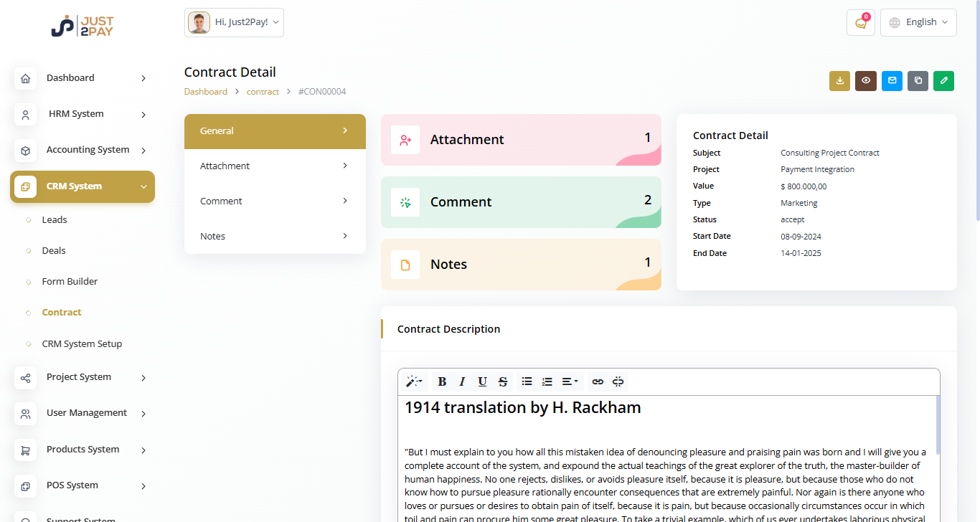This screenshot has width=980, height=522.
Task: Click the contract breadcrumb link
Action: click(x=263, y=92)
